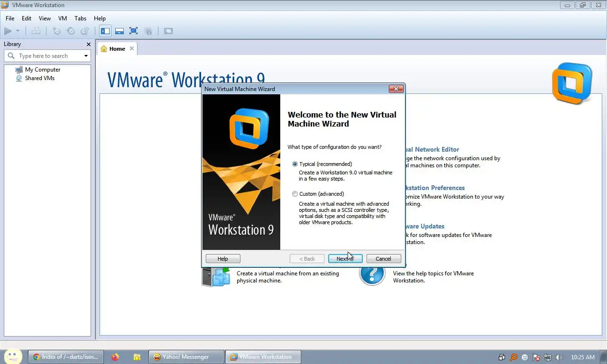Click the VMware Workstation taskbar item
The width and height of the screenshot is (607, 364).
point(263,357)
